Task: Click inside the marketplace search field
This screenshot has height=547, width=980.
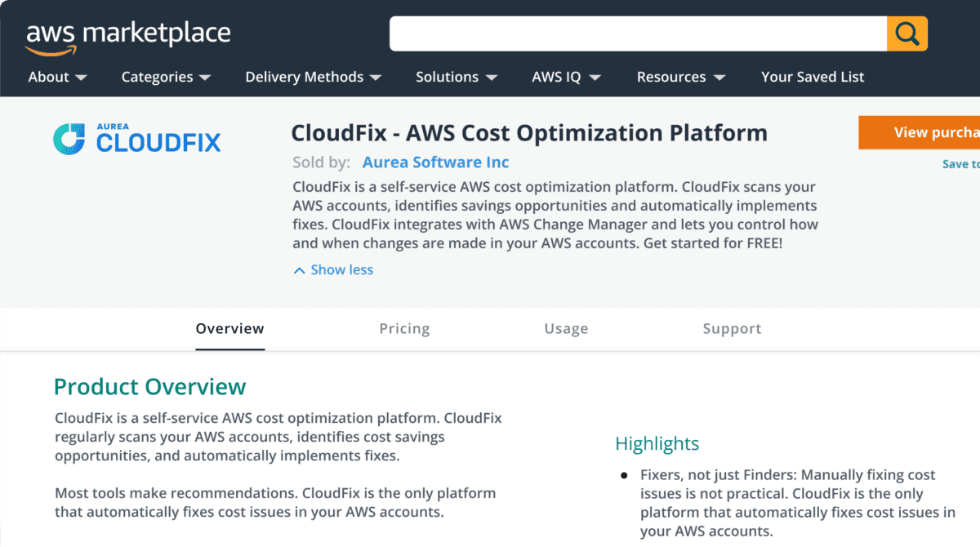Action: coord(637,33)
